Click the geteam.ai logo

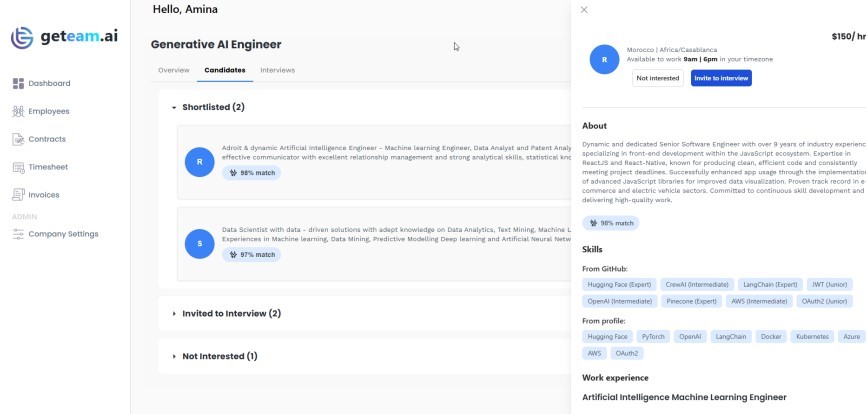point(64,37)
